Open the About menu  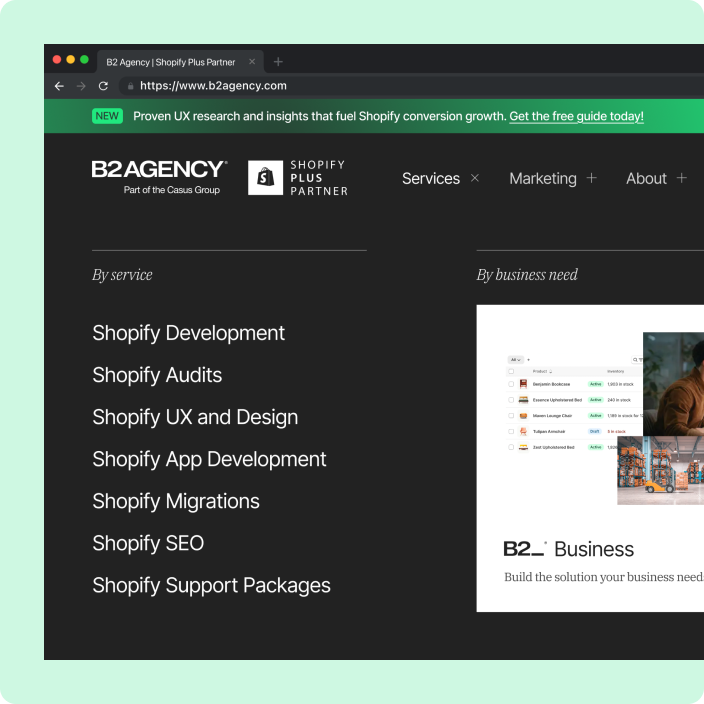pyautogui.click(x=646, y=178)
